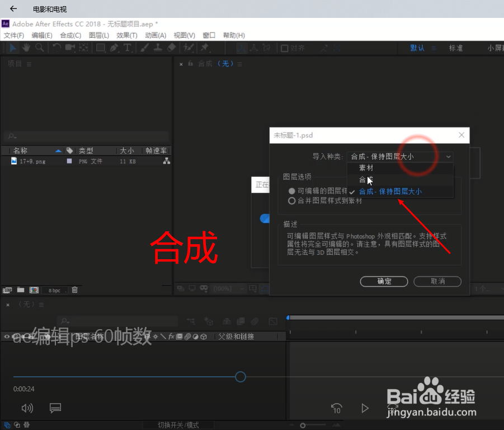Open the Layer menu
This screenshot has width=504, height=430.
[x=99, y=35]
